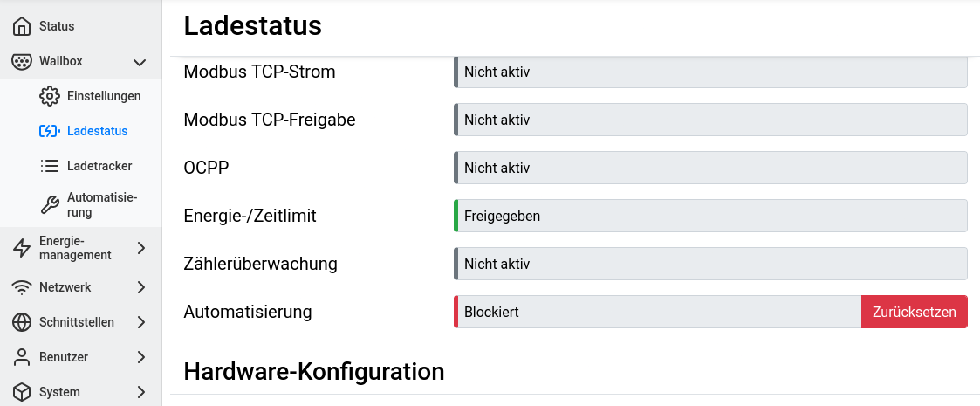Viewport: 980px width, 406px height.
Task: Go to the Status page
Action: 57,26
